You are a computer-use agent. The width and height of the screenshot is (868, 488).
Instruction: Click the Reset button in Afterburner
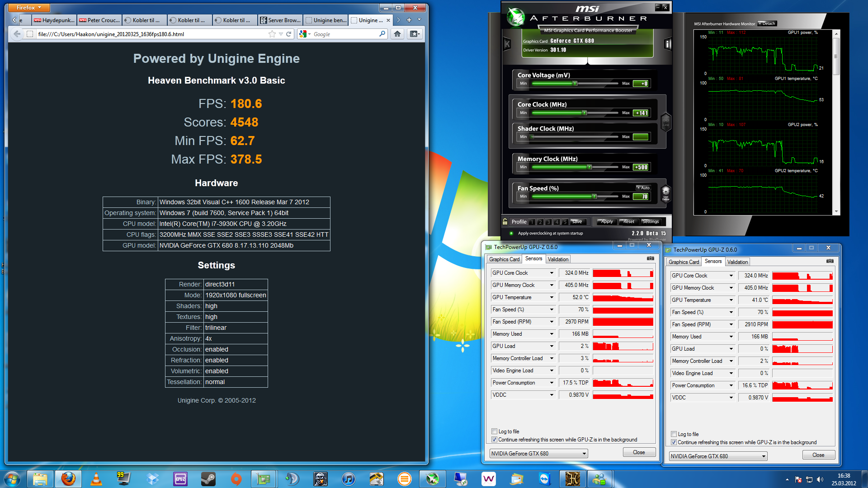tap(628, 221)
